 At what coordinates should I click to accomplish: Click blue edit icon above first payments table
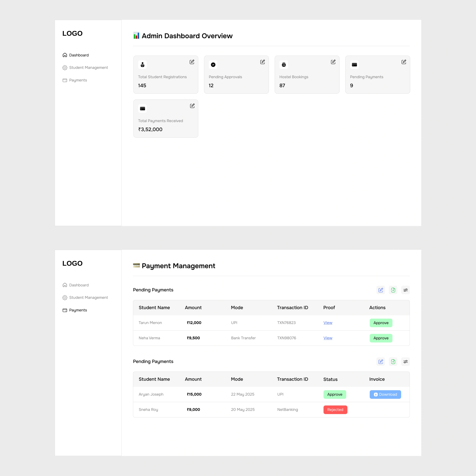click(x=381, y=290)
